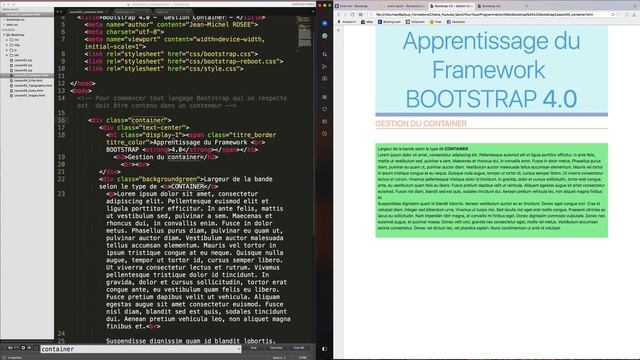
Task: Expand the css folder in sidebar
Action: tap(7, 40)
